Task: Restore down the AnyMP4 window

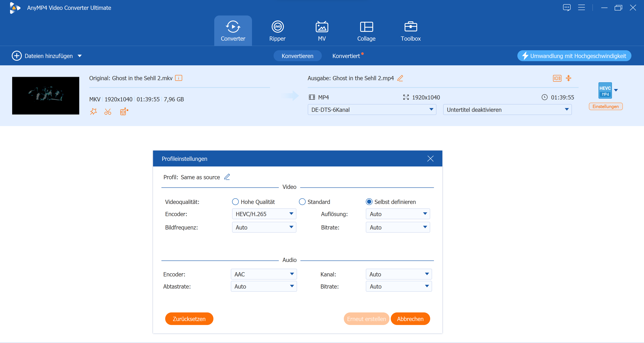Action: point(618,8)
